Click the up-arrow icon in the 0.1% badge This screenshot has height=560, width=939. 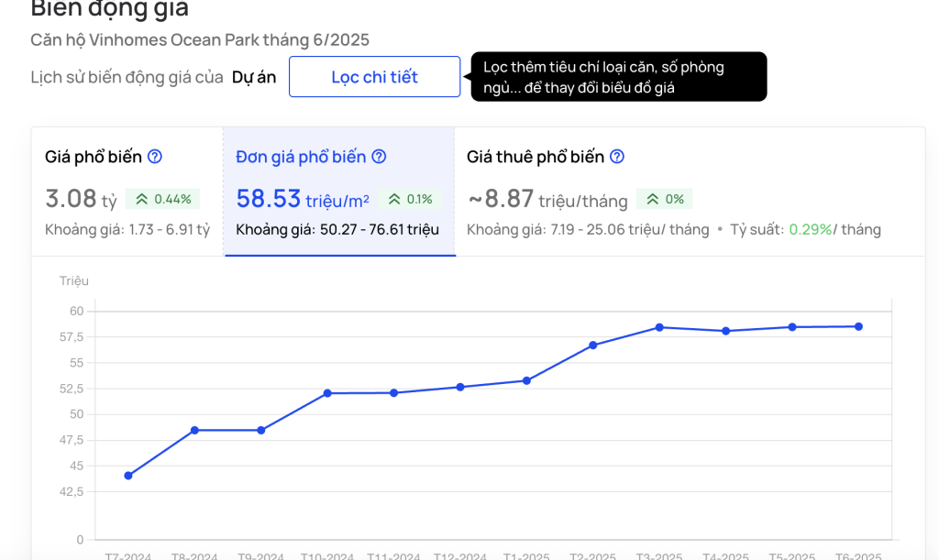click(394, 199)
